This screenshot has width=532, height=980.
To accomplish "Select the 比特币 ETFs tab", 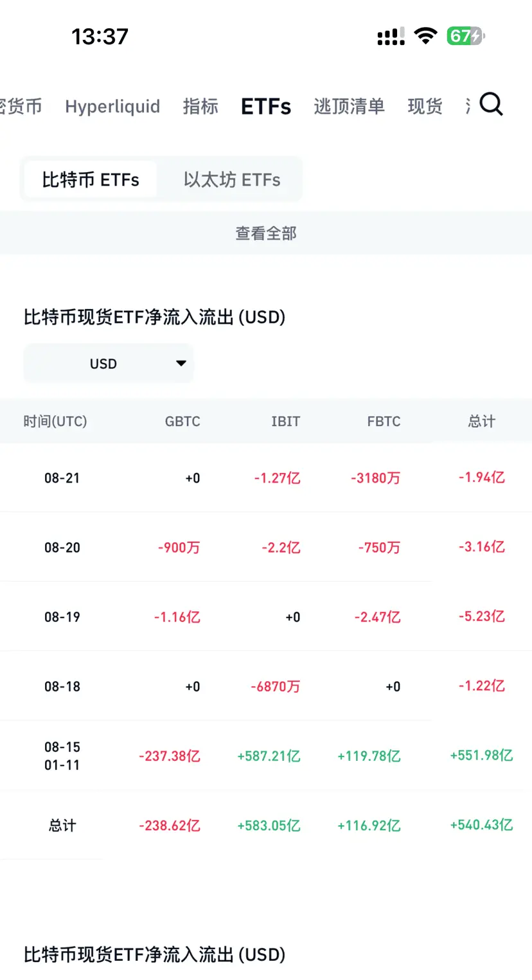I will coord(91,179).
